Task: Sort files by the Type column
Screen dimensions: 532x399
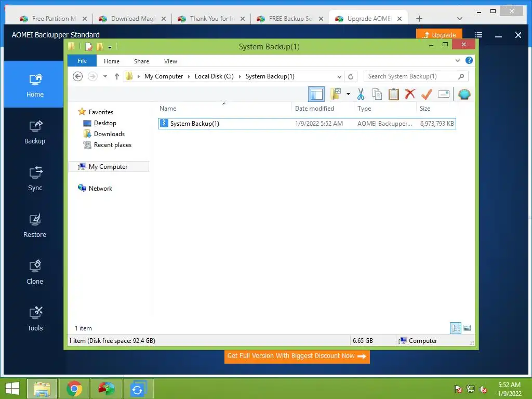Action: 385,109
